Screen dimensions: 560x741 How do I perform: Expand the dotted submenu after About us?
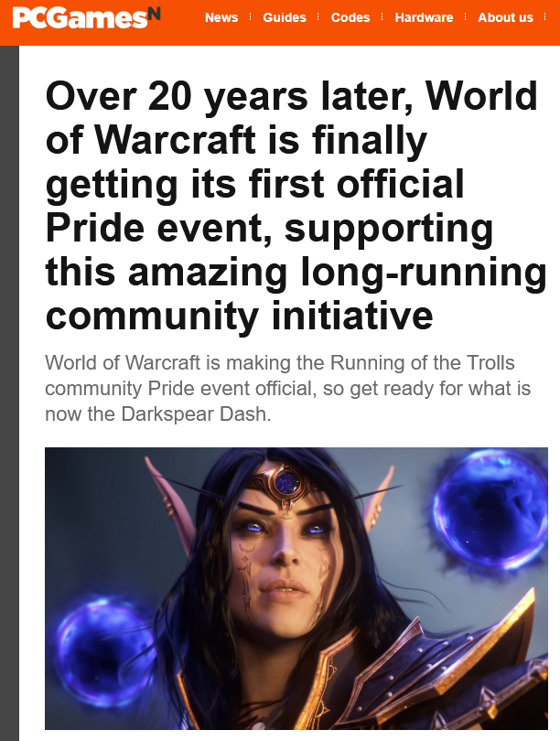544,17
